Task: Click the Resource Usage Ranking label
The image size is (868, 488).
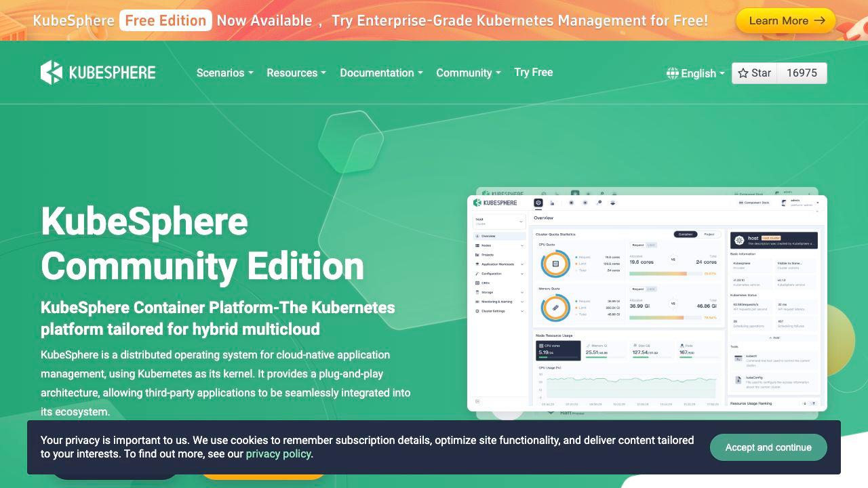Action: [x=751, y=403]
